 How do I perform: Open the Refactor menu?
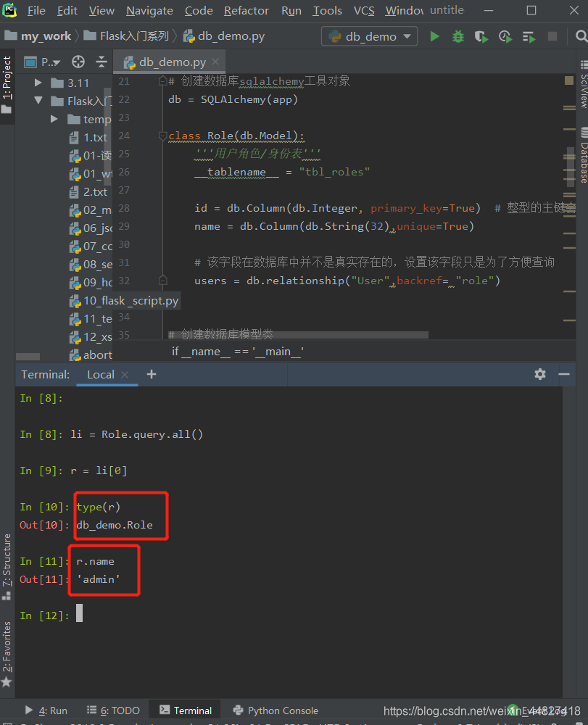(247, 10)
